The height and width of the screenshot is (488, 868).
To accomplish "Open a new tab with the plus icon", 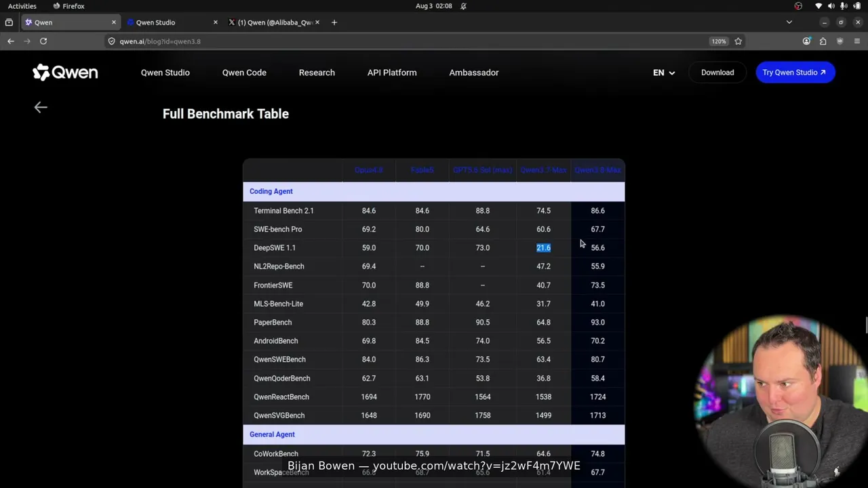I will click(334, 22).
